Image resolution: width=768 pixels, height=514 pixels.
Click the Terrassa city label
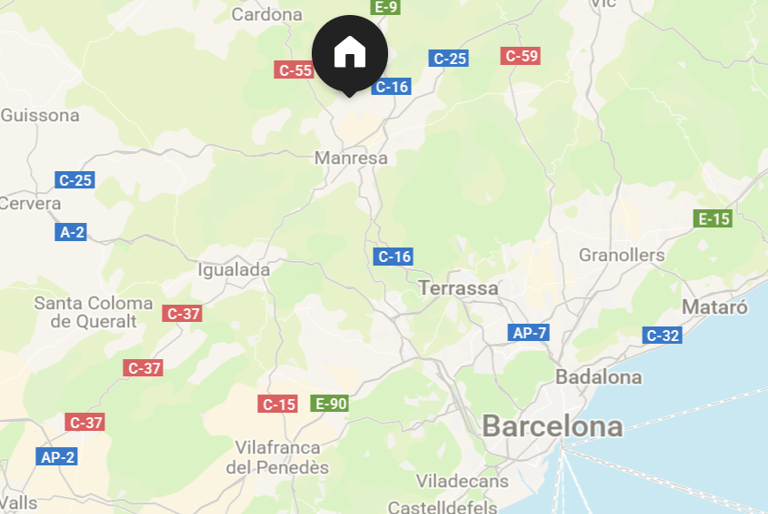point(458,288)
